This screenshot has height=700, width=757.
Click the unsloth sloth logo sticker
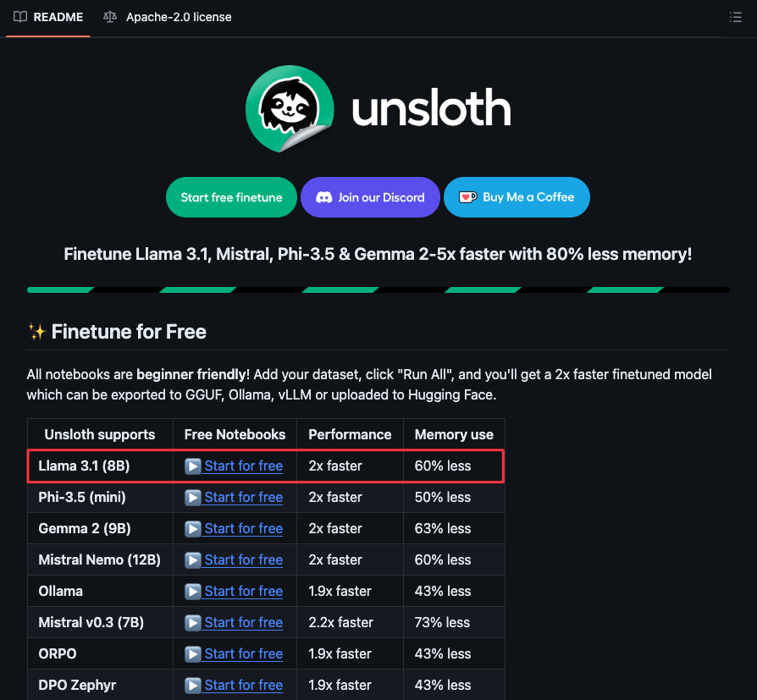pos(290,108)
